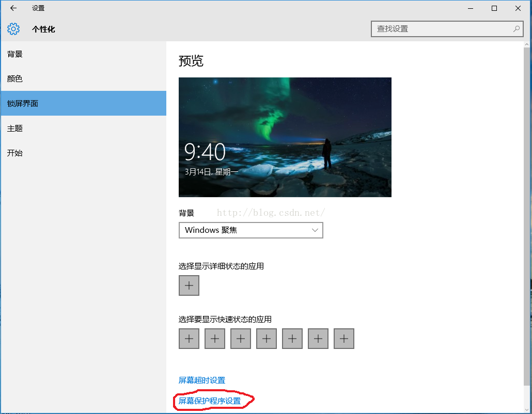Click the 个性化 title text
Screen dimensions: 532x414
(x=43, y=29)
